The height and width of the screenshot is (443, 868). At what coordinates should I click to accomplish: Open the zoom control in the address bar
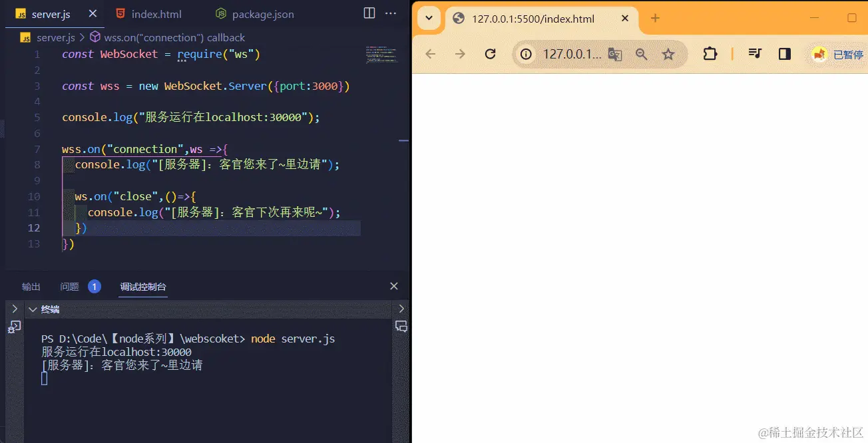642,55
